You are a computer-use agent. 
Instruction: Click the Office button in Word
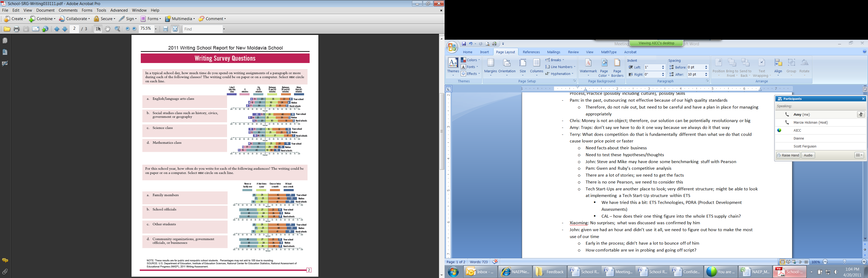452,47
